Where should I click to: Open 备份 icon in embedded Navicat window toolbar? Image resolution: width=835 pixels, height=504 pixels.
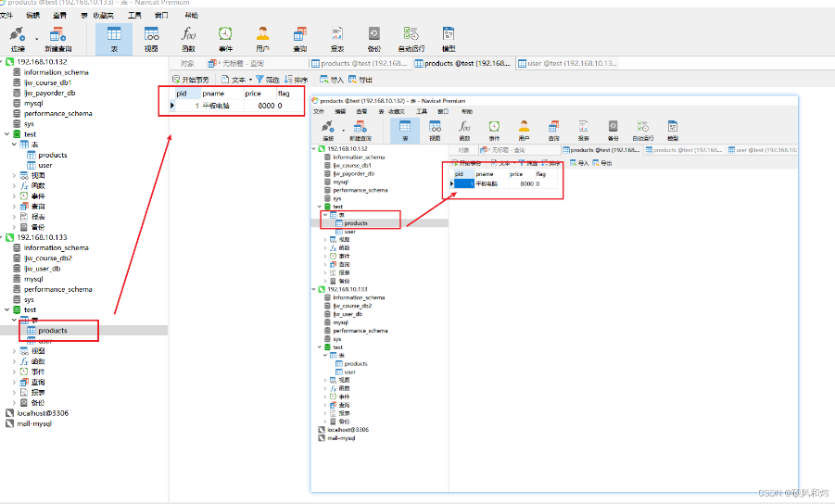(613, 127)
